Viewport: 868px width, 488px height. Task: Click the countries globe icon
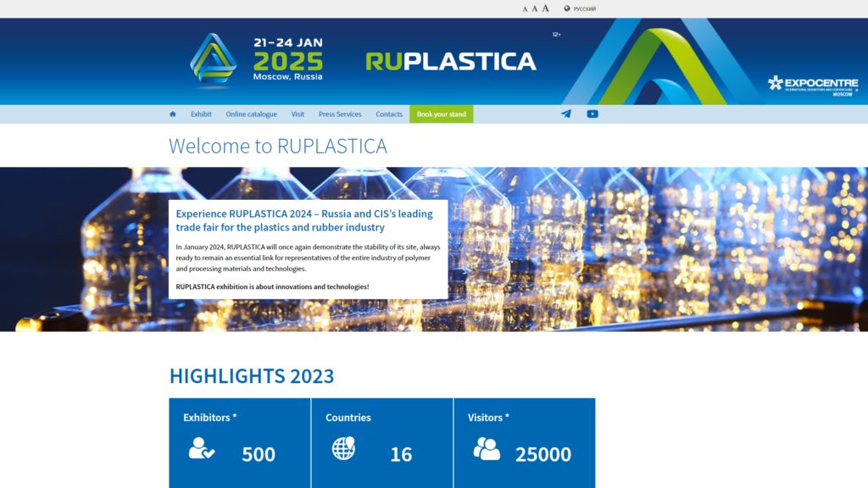click(343, 448)
